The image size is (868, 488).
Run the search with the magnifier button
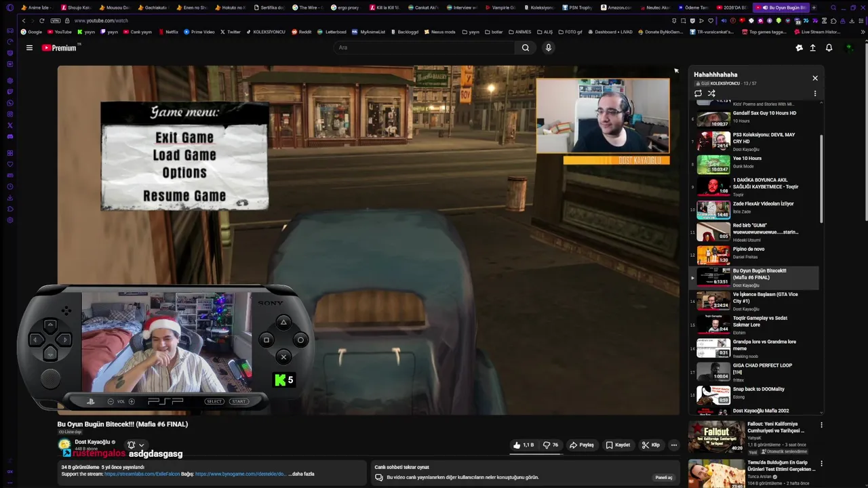(525, 47)
